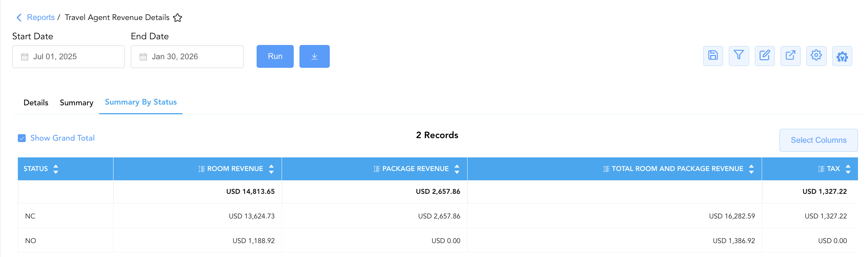The height and width of the screenshot is (257, 868).
Task: Click the Total Room and Package Revenue list icon
Action: tap(606, 169)
